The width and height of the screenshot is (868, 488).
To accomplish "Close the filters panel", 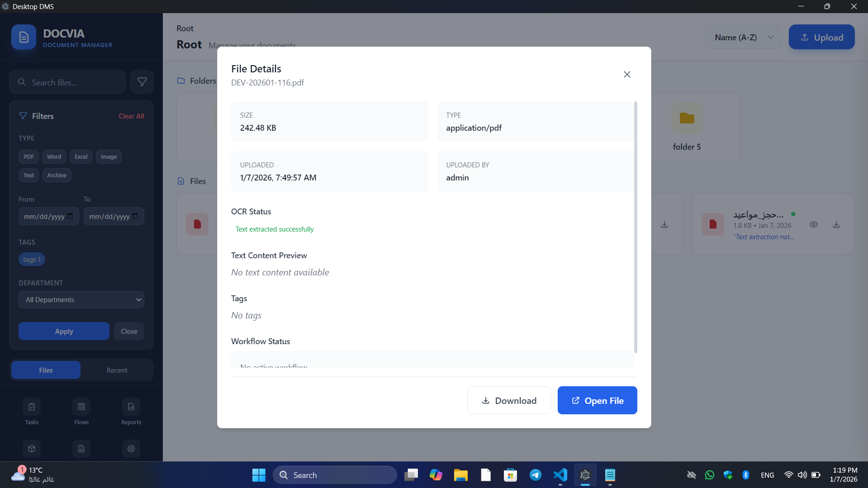I will tap(129, 331).
